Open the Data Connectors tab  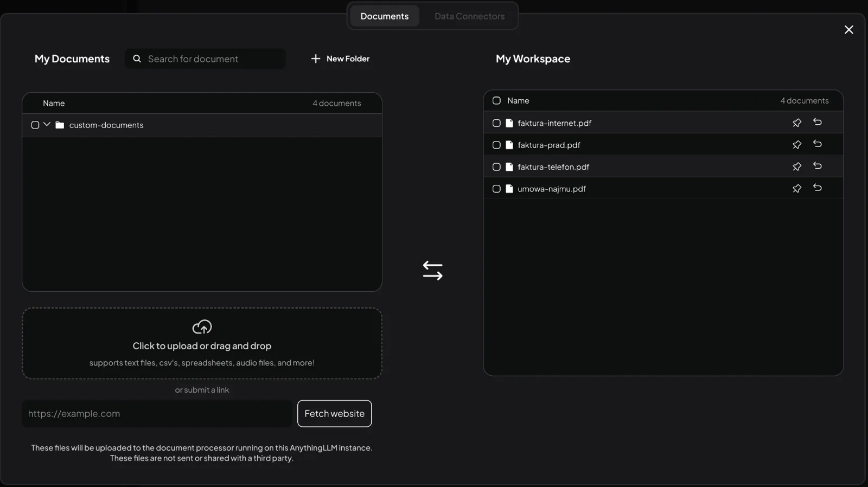click(470, 16)
